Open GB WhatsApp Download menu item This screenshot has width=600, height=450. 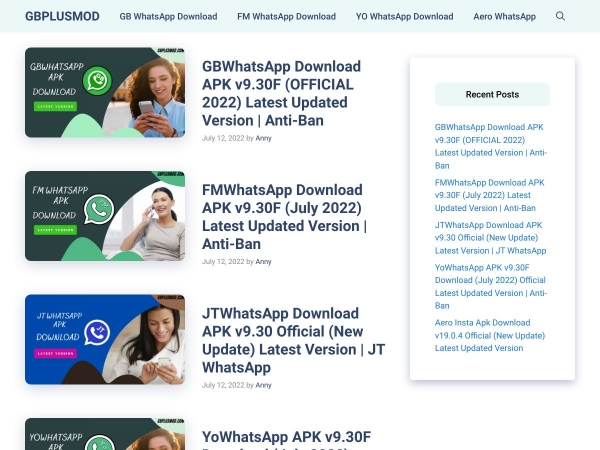[x=168, y=16]
